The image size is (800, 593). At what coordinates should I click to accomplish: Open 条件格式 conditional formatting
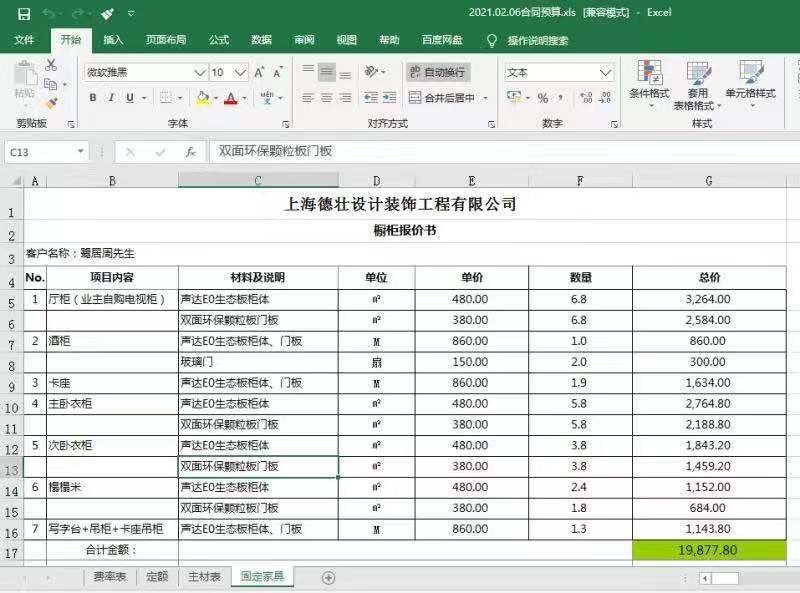point(649,85)
